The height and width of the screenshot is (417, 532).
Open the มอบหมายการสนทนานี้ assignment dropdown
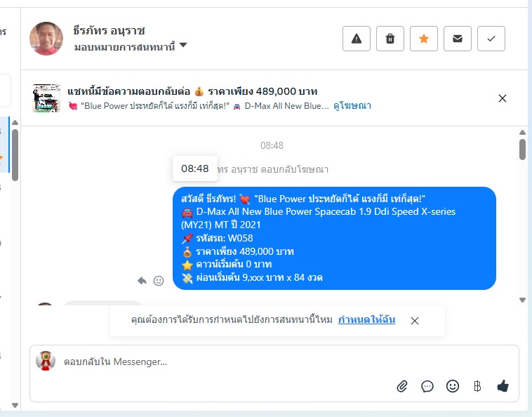point(131,46)
